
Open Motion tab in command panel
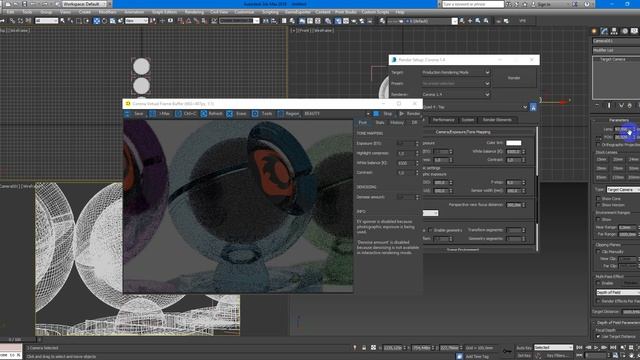(624, 31)
